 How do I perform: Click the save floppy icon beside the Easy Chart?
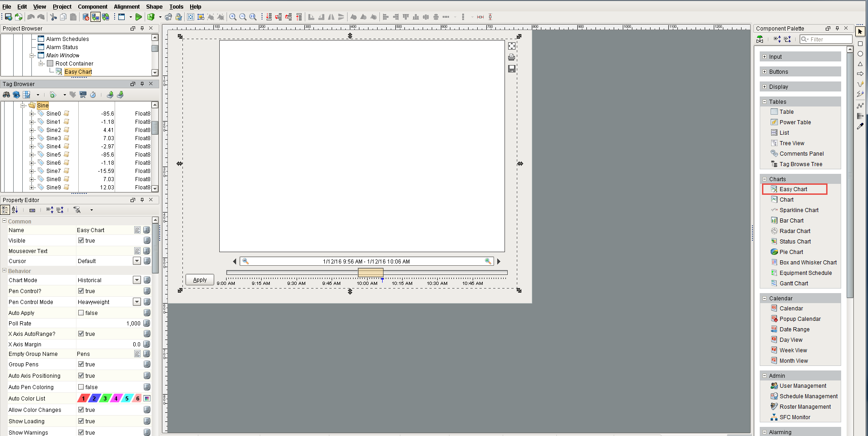512,69
